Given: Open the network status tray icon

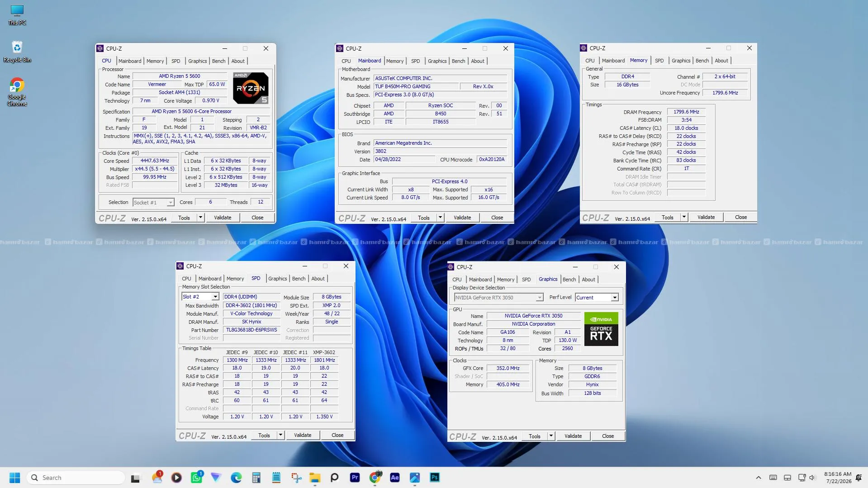Looking at the screenshot, I should pos(802,478).
